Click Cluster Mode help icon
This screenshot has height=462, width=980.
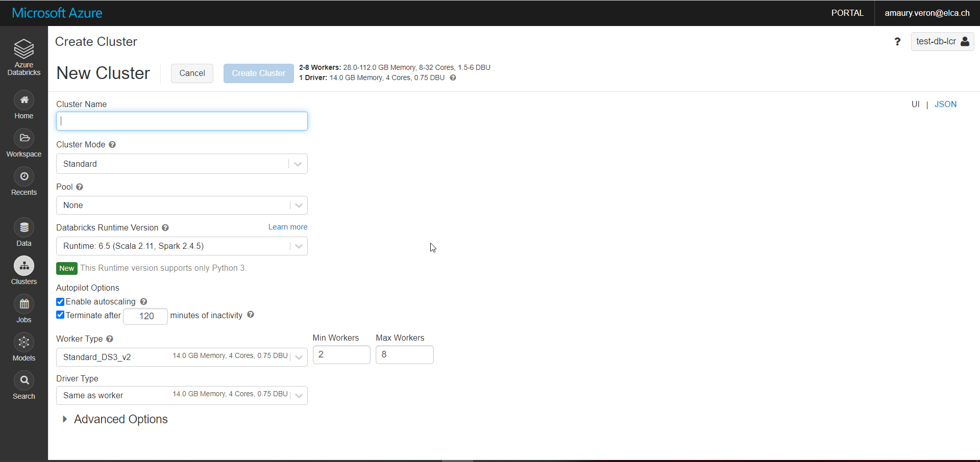pos(112,144)
